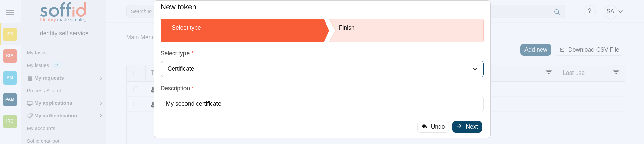
Task: Check the second table row checkbox
Action: [136, 104]
